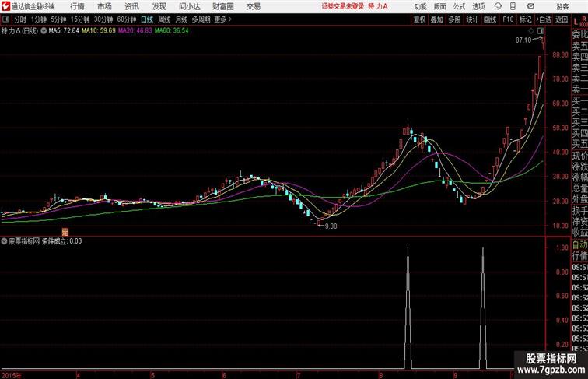Toggle the side panel icon at chart corner

coord(541,31)
